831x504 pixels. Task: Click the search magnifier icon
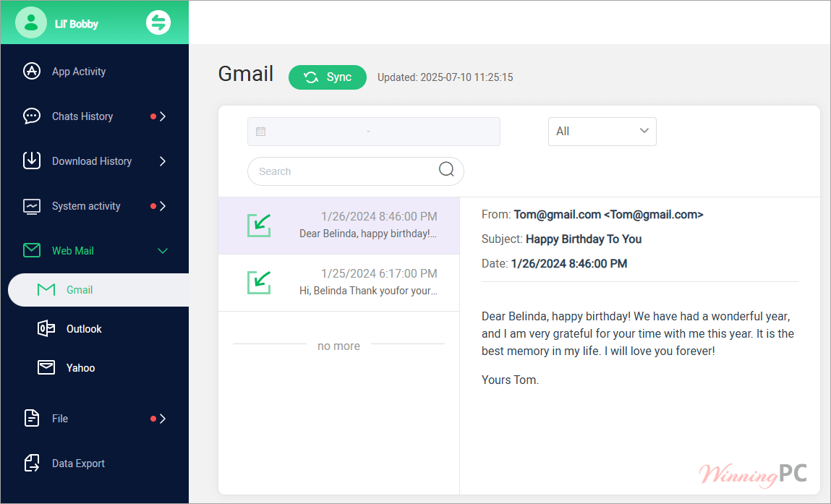[x=446, y=170]
